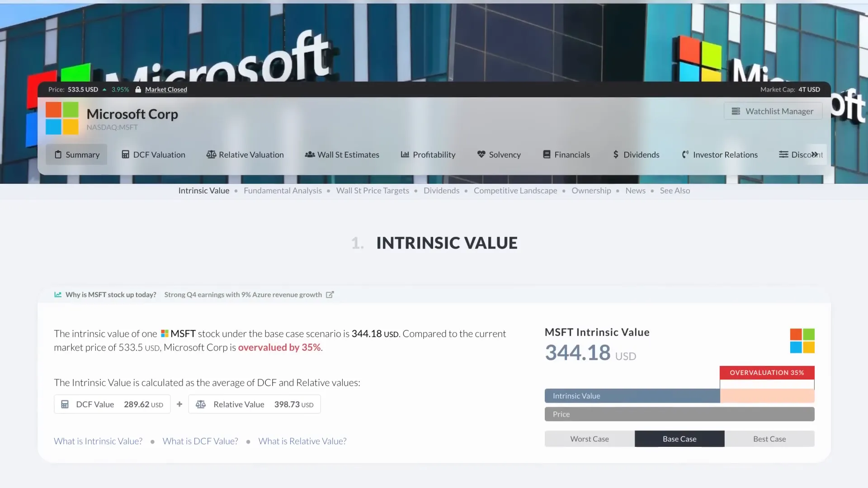Viewport: 868px width, 488px height.
Task: Click the Market Closed link
Action: (x=166, y=89)
